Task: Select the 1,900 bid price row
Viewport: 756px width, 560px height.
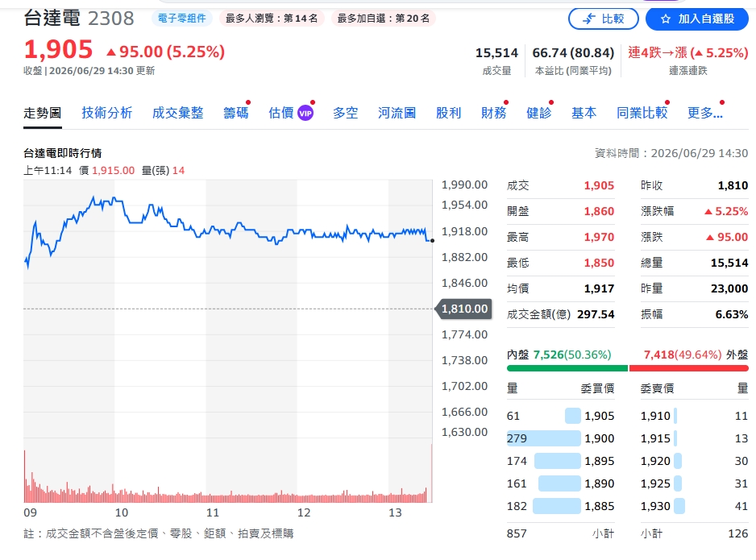Action: 561,438
